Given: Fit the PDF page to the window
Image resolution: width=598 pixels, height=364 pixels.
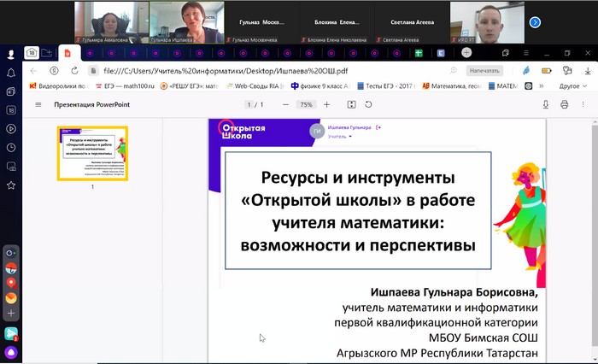Looking at the screenshot, I should click(352, 104).
